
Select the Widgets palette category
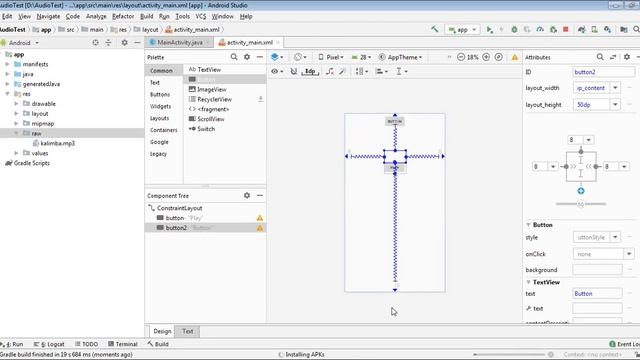pos(160,106)
